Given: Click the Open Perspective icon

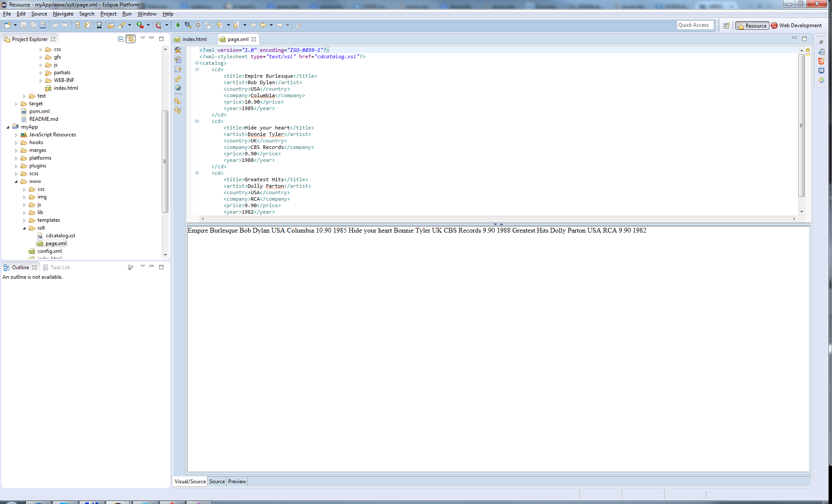Looking at the screenshot, I should pos(727,25).
